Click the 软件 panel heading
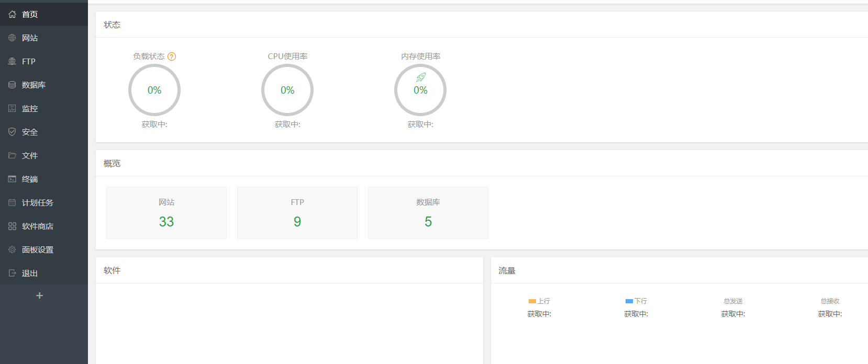Image resolution: width=868 pixels, height=364 pixels. [112, 270]
